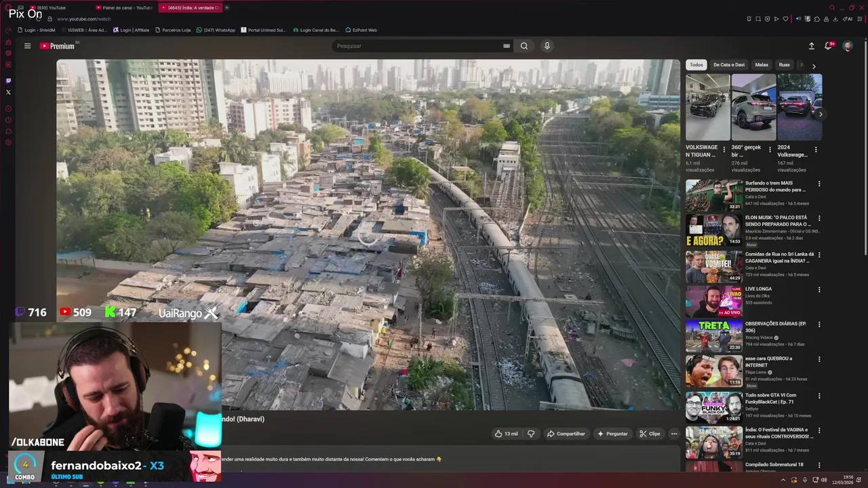Mute tab audio with speaker icon
This screenshot has width=868, height=488.
[x=798, y=19]
